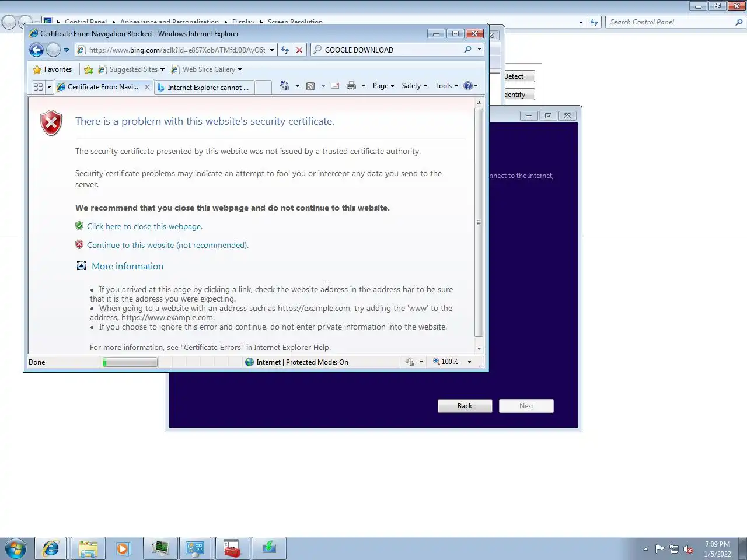747x560 pixels.
Task: Continue to this website (not recommended)
Action: click(x=167, y=245)
